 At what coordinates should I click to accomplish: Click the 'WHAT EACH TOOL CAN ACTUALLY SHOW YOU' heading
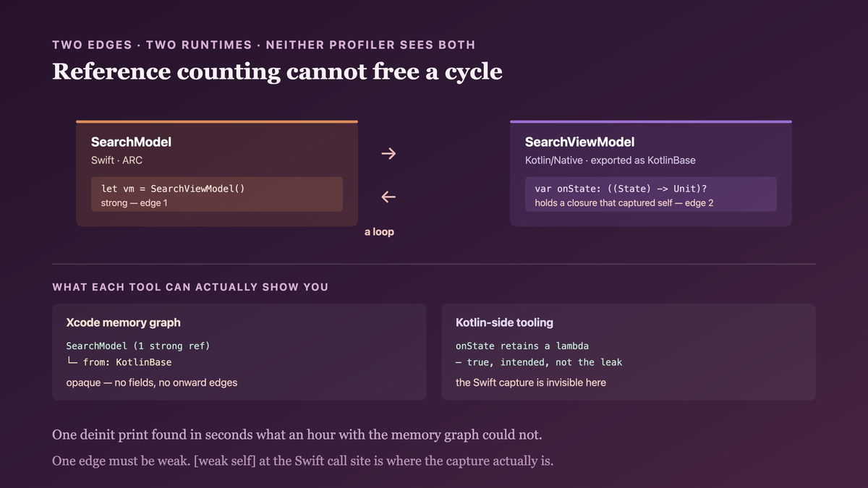point(190,287)
